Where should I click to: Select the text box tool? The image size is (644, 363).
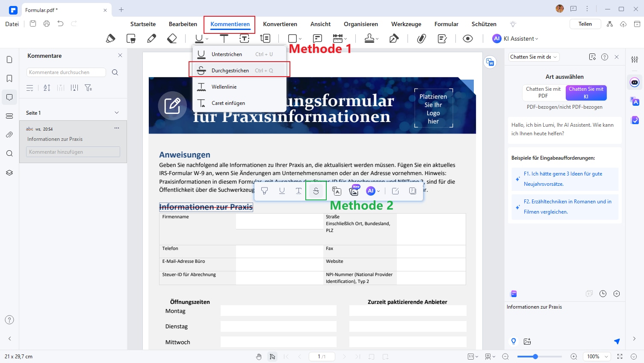[245, 39]
